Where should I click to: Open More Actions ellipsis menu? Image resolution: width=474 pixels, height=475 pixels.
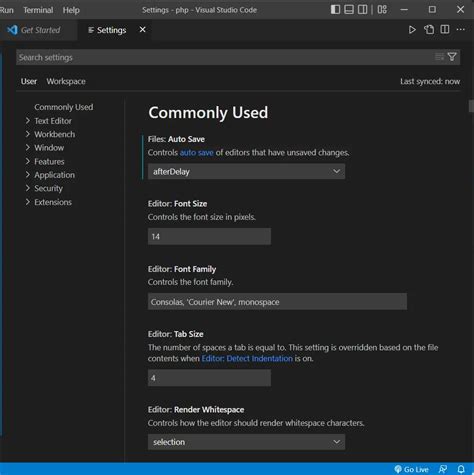461,29
